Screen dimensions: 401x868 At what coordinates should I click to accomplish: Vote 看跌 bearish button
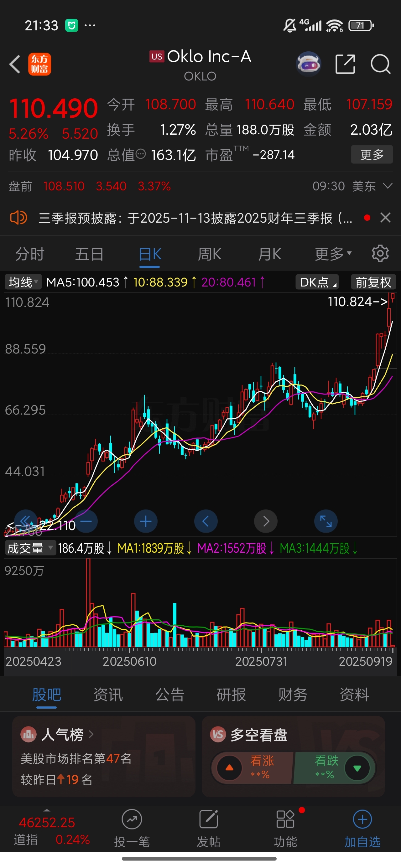click(x=334, y=767)
